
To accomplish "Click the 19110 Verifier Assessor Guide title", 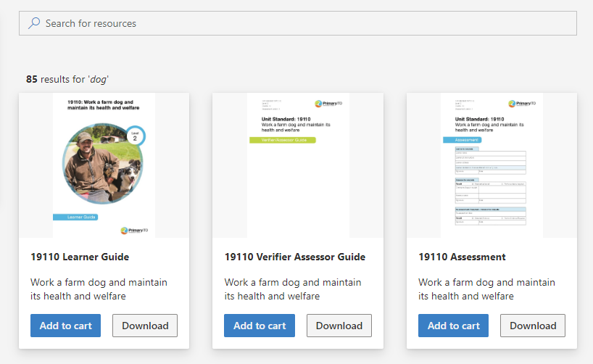I will 295,257.
